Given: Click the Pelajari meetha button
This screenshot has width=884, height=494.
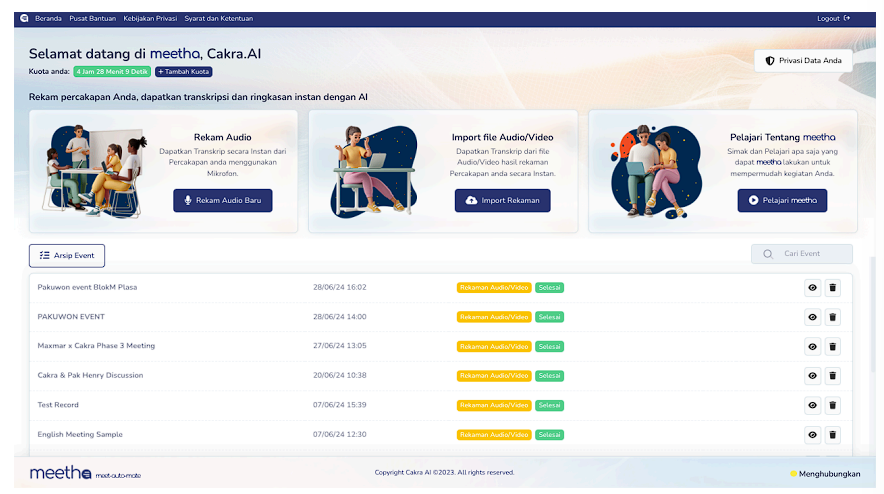Looking at the screenshot, I should pyautogui.click(x=782, y=200).
